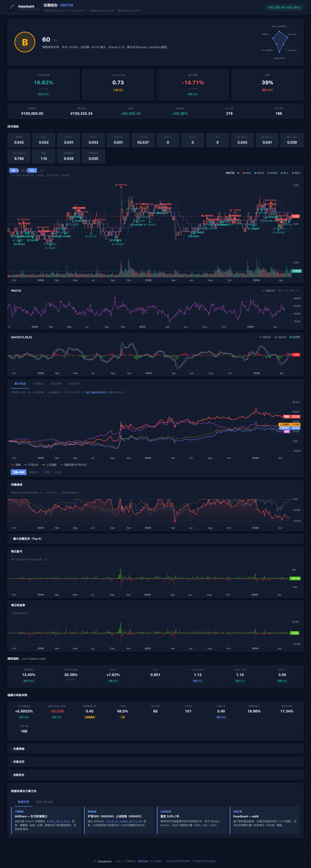The image size is (311, 868).
Task: Toggle the 卖出 sell marker legend
Action: click(x=296, y=173)
